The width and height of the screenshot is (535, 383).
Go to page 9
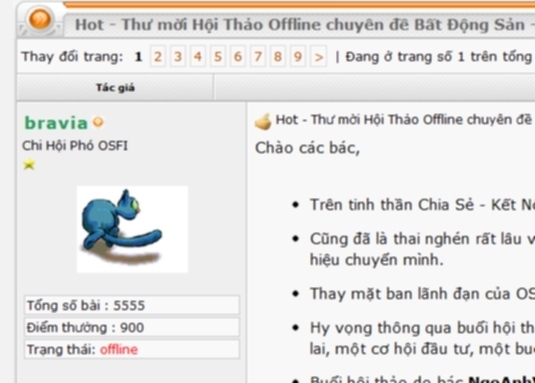pyautogui.click(x=298, y=56)
